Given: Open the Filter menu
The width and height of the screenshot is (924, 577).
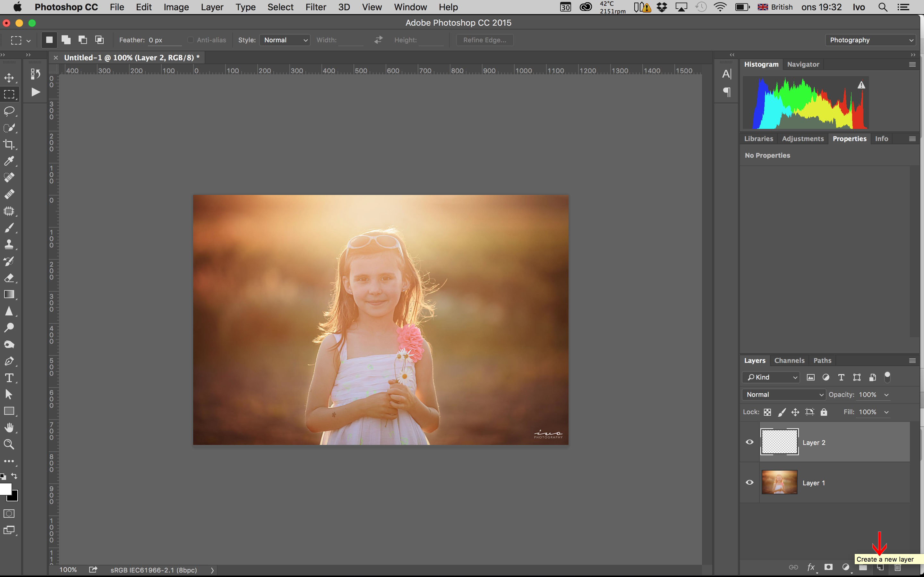Looking at the screenshot, I should coord(315,7).
